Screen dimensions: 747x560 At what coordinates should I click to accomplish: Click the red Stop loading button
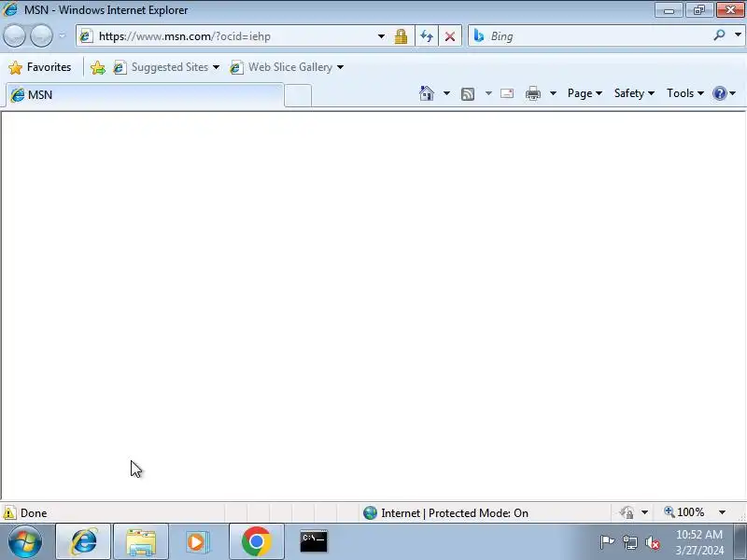[450, 36]
